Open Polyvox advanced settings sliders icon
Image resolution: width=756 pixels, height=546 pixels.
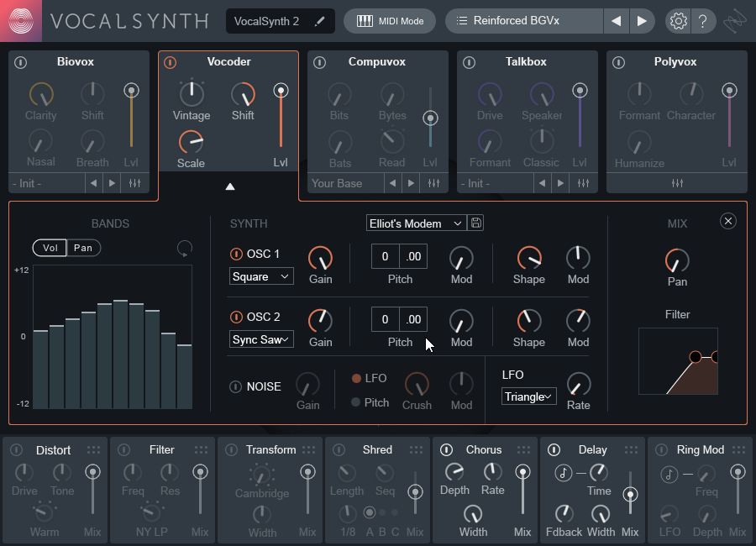(x=677, y=183)
